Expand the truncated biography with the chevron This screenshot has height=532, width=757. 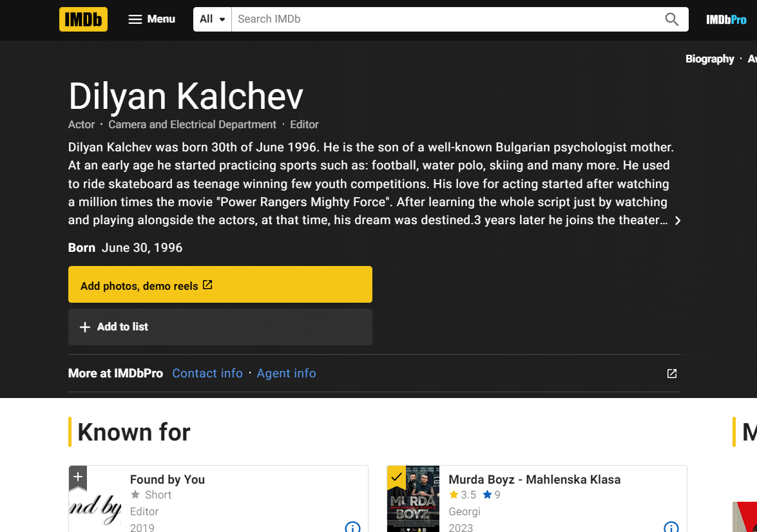pos(678,220)
